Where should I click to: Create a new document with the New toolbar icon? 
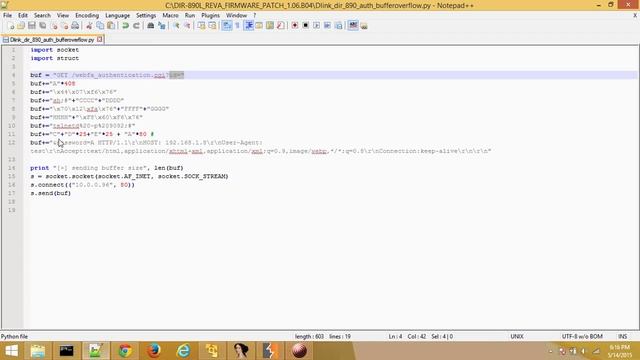11,26
